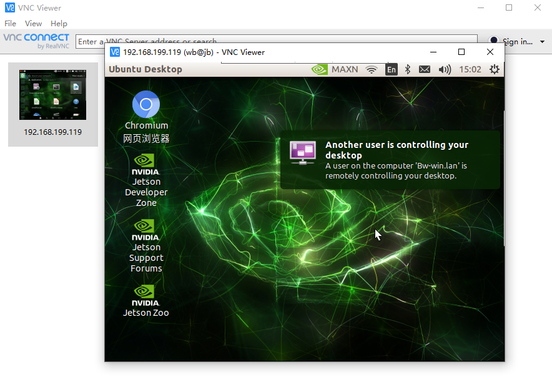The image size is (552, 392).
Task: Click the remote desktop notification icon
Action: point(303,153)
